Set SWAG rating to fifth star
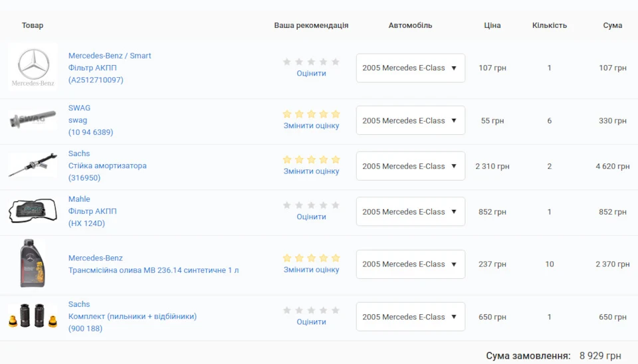The image size is (638, 364). tap(336, 114)
